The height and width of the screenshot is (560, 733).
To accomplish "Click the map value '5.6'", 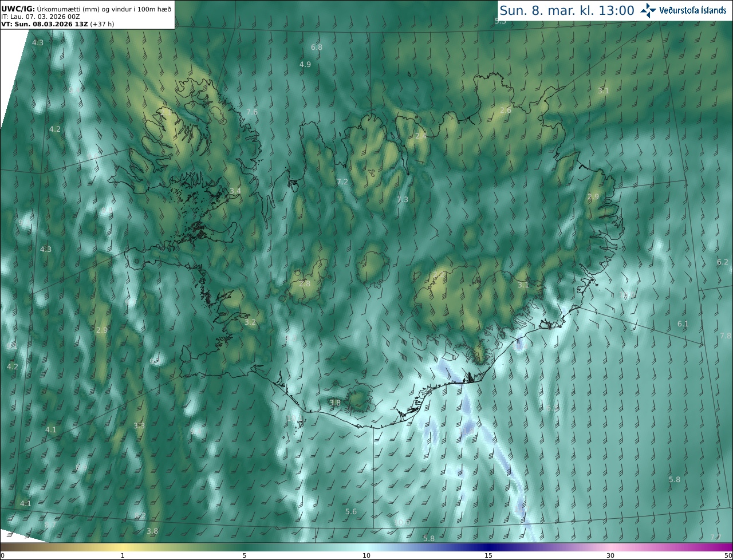I will [x=351, y=511].
